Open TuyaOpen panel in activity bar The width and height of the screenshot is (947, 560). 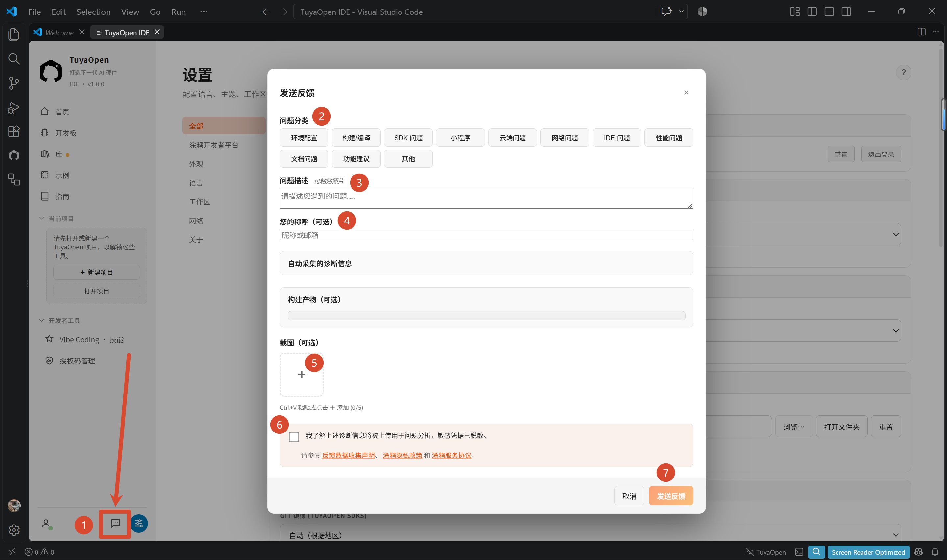[x=14, y=155]
